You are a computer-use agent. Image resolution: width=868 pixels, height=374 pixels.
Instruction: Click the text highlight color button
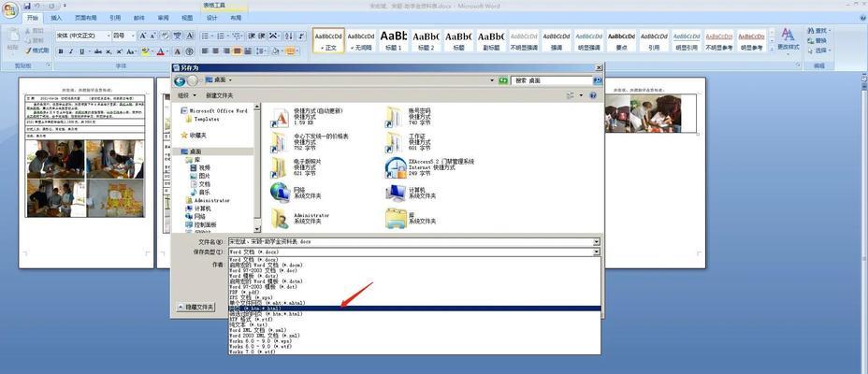pyautogui.click(x=146, y=51)
